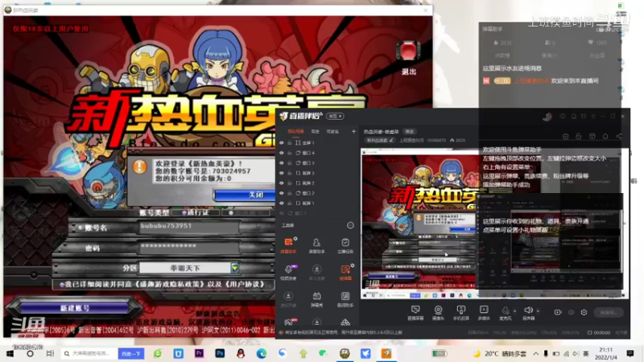Click the 账号名 username input field
This screenshot has width=644, height=362.
pos(188,227)
